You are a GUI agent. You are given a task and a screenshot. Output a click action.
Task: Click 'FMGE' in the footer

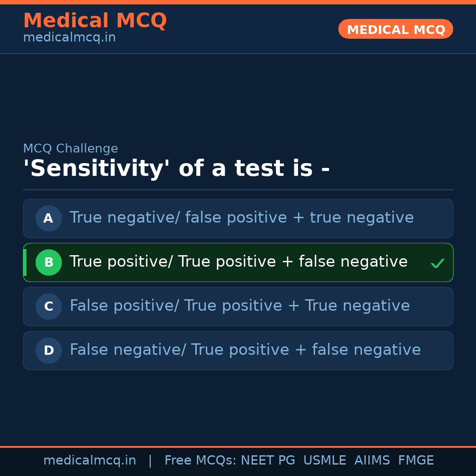point(416,461)
